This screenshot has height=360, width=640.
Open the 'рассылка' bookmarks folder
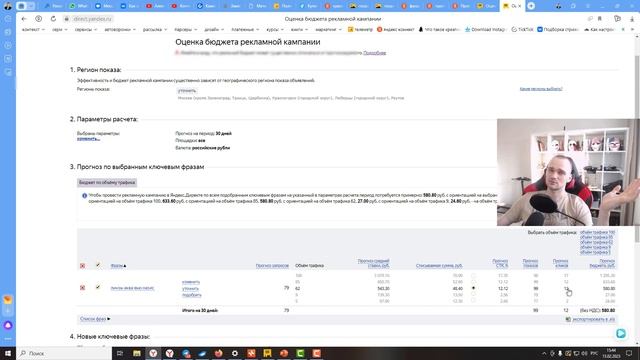(155, 29)
